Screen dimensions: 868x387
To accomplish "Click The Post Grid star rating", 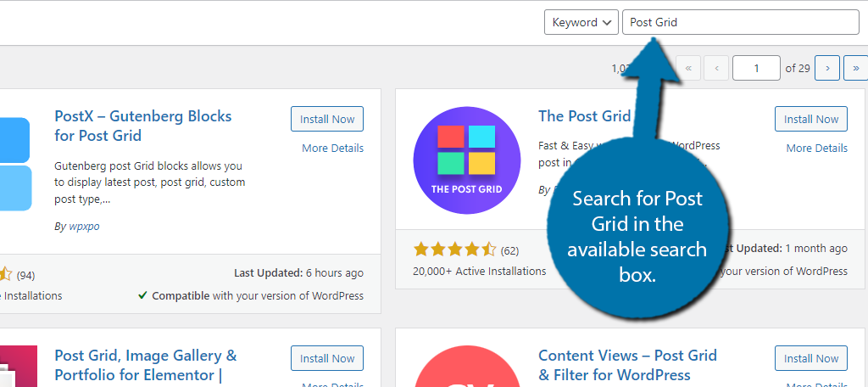I will [454, 250].
